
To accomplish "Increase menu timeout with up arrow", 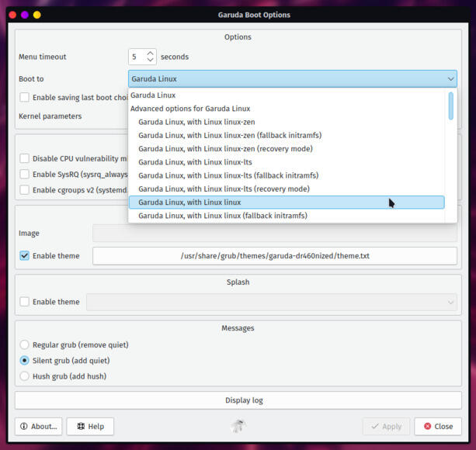I will point(150,54).
